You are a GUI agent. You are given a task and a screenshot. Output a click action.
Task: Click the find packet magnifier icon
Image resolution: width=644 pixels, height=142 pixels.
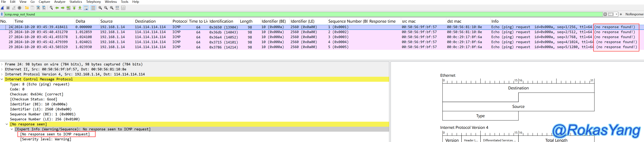51,8
